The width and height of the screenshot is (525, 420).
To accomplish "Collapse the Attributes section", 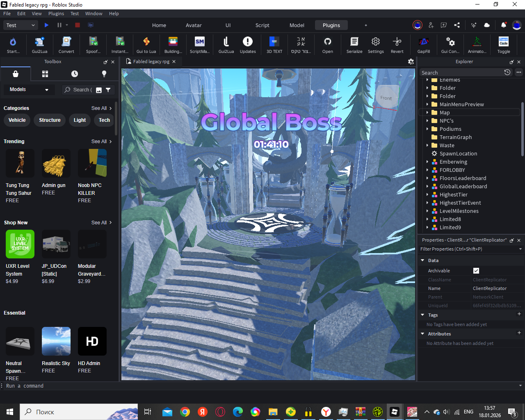I will click(x=422, y=334).
